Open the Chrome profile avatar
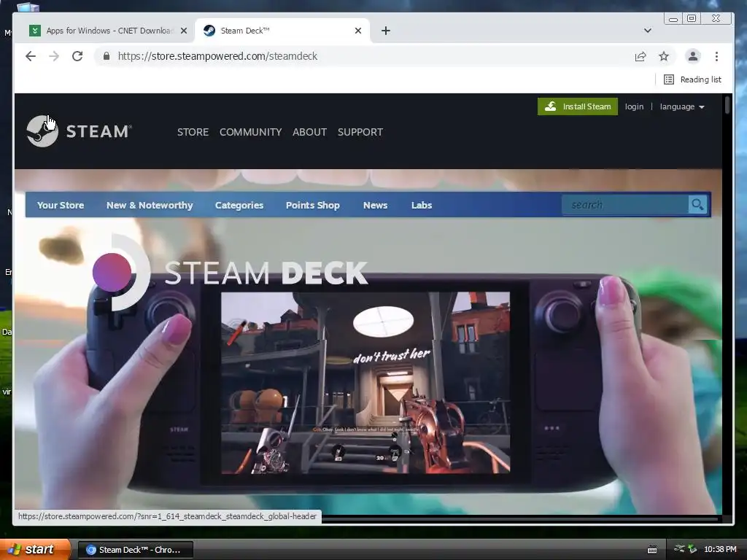The height and width of the screenshot is (560, 747). coord(693,56)
